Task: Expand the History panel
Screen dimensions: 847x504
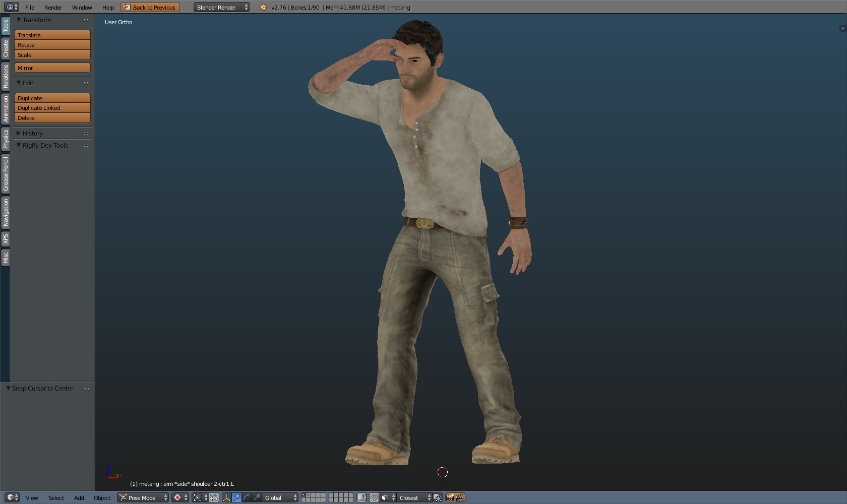Action: [19, 133]
